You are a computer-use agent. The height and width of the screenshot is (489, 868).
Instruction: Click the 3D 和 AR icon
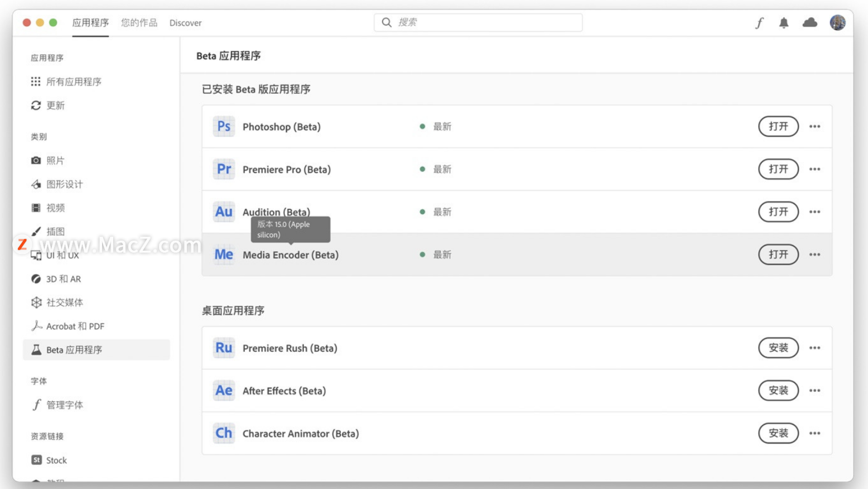(36, 279)
